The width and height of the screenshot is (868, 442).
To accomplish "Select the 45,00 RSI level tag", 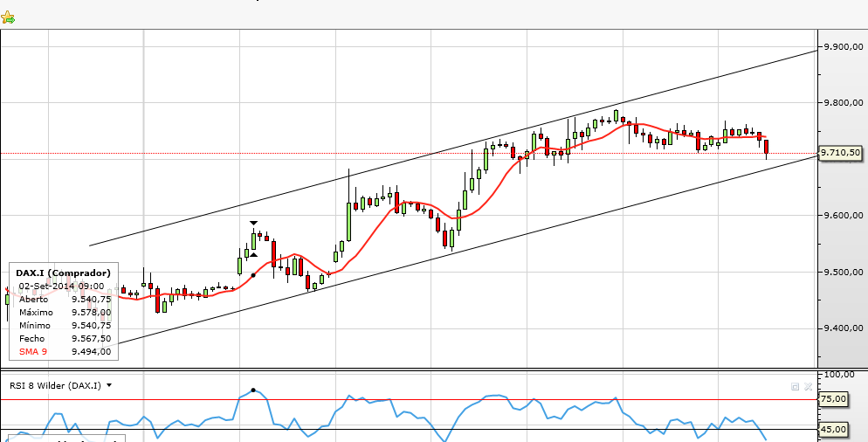I will (x=834, y=430).
